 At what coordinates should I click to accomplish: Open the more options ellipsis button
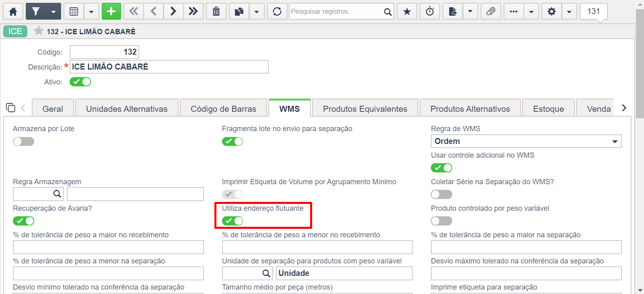514,11
